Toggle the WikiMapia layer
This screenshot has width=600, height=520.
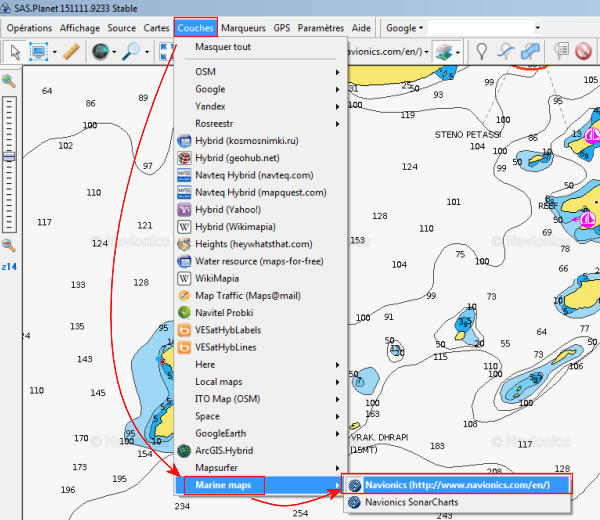tap(261, 279)
